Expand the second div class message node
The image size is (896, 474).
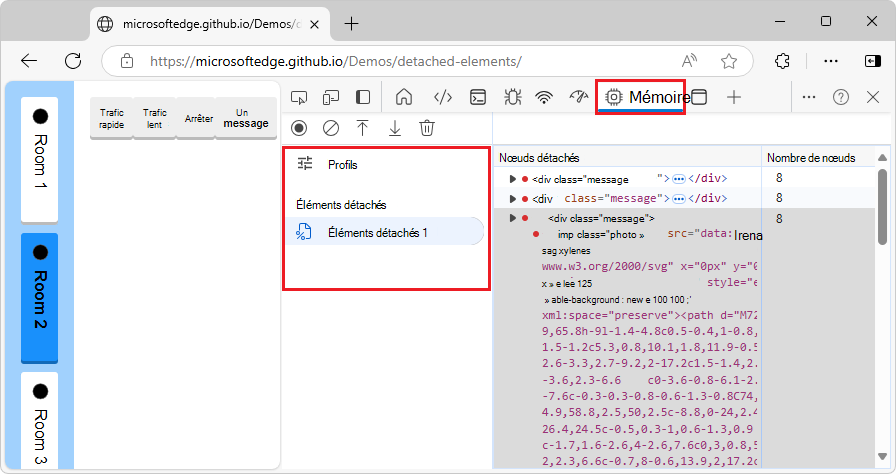tap(513, 198)
